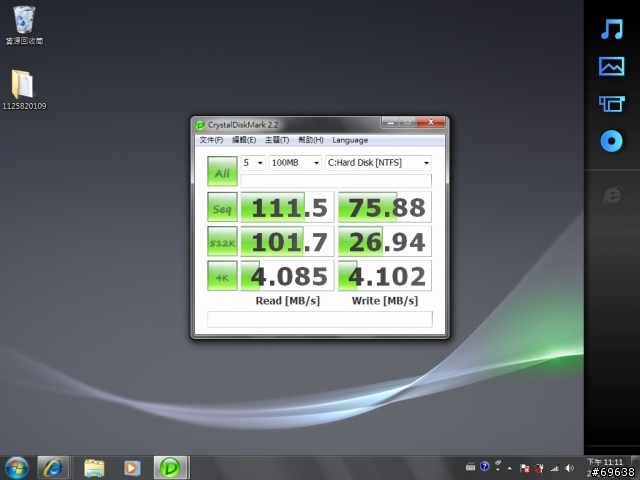Show hidden tray icons arrow
The width and height of the screenshot is (640, 480).
pyautogui.click(x=509, y=468)
